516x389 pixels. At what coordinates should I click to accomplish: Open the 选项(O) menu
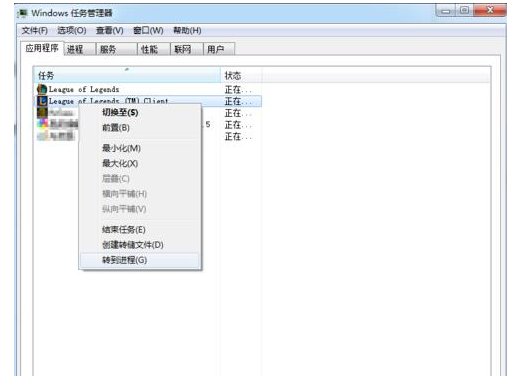(72, 31)
